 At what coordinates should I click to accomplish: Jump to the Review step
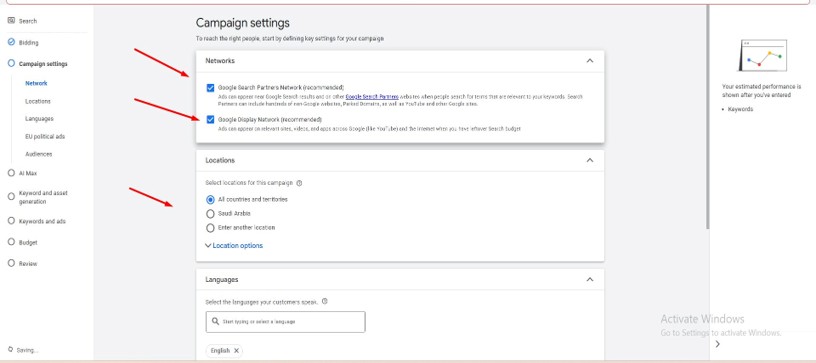pyautogui.click(x=28, y=264)
